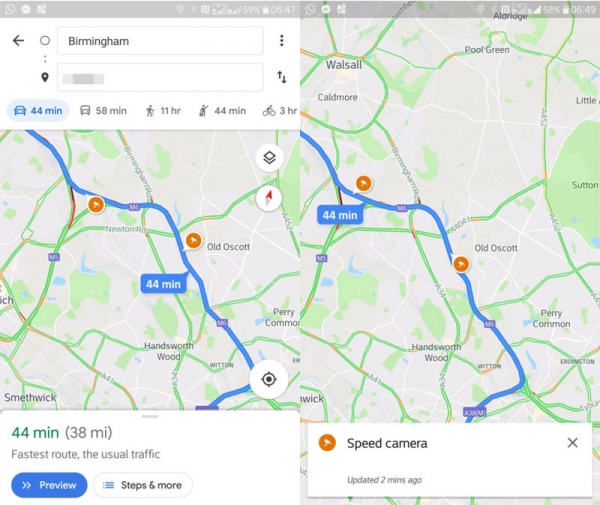Image resolution: width=600 pixels, height=505 pixels.
Task: Tap the back arrow in directions header
Action: click(18, 41)
